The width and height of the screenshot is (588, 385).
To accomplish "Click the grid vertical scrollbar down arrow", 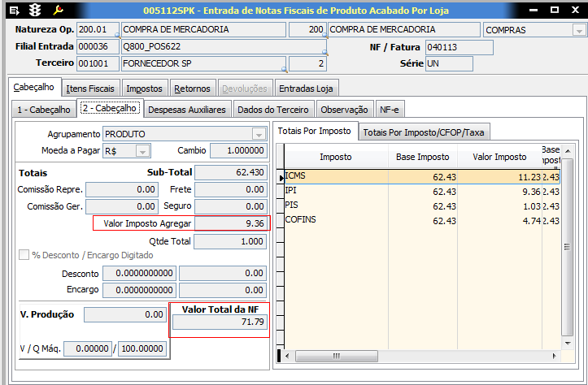I will click(568, 344).
